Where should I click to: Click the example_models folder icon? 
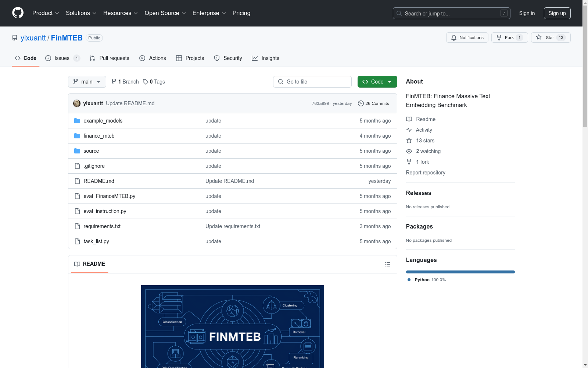pyautogui.click(x=77, y=121)
